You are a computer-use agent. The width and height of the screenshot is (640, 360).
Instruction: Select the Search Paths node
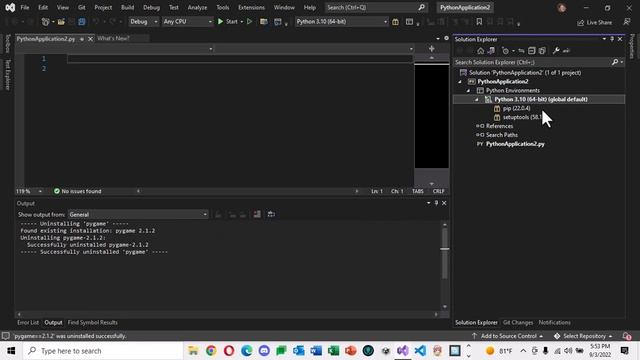(502, 135)
